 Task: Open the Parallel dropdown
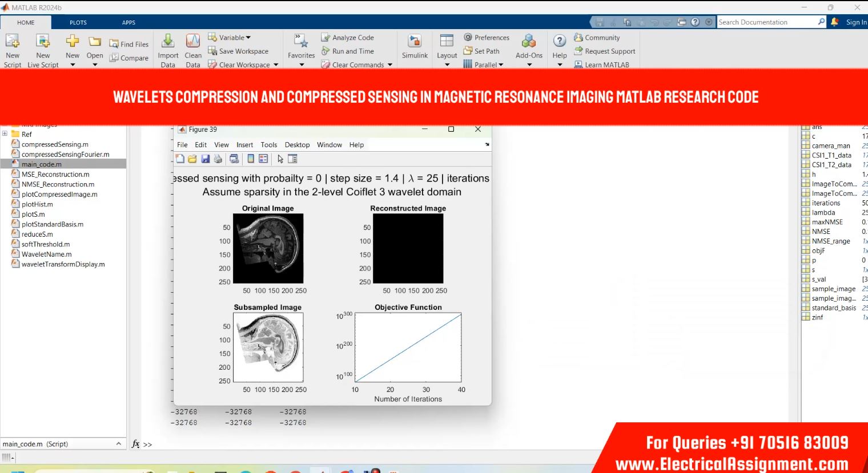[484, 64]
